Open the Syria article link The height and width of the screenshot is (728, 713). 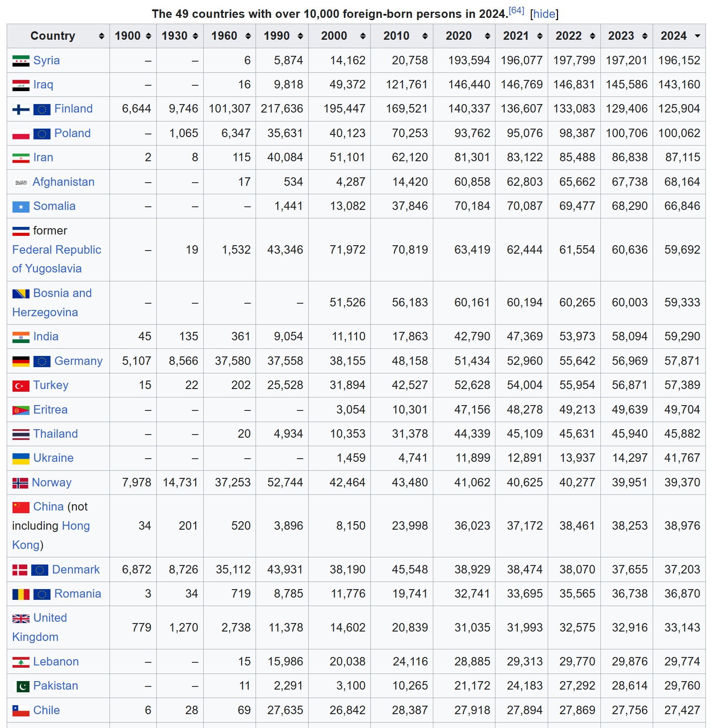(x=46, y=60)
